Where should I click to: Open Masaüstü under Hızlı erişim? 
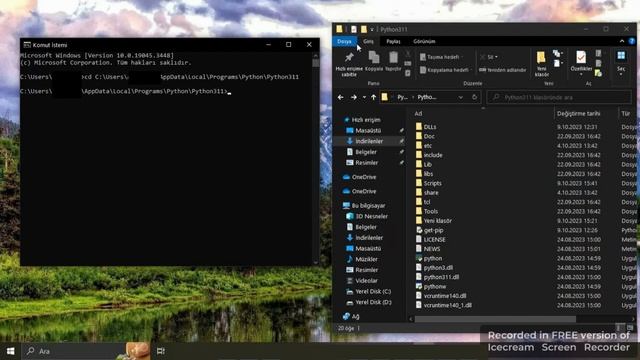[x=364, y=131]
